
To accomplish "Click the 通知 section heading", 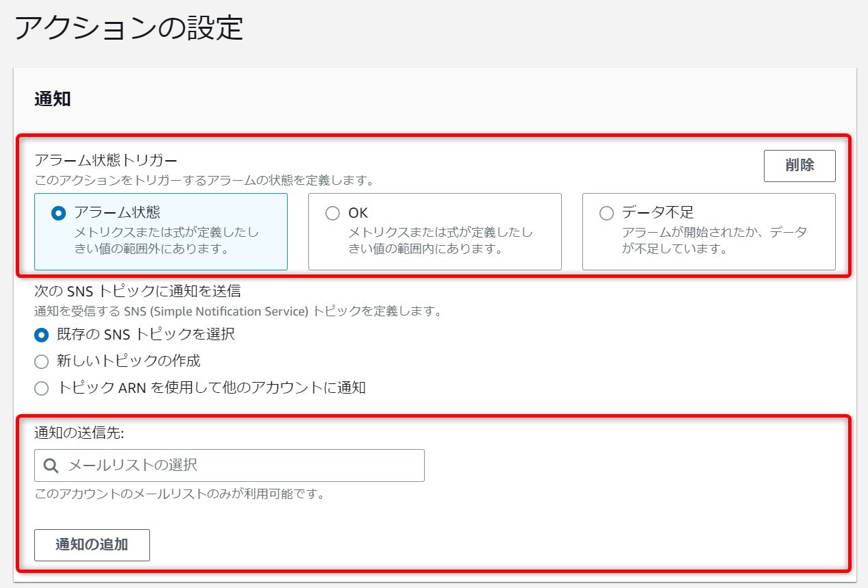I will [x=52, y=99].
